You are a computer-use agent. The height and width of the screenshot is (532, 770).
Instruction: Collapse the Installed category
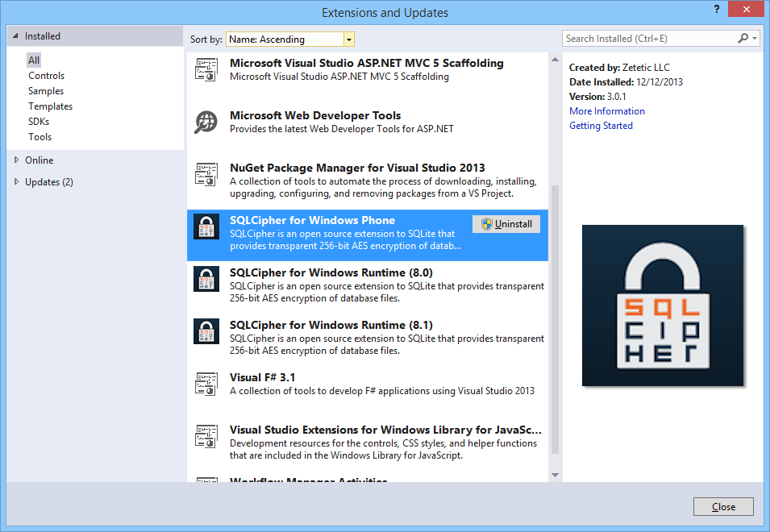click(15, 35)
